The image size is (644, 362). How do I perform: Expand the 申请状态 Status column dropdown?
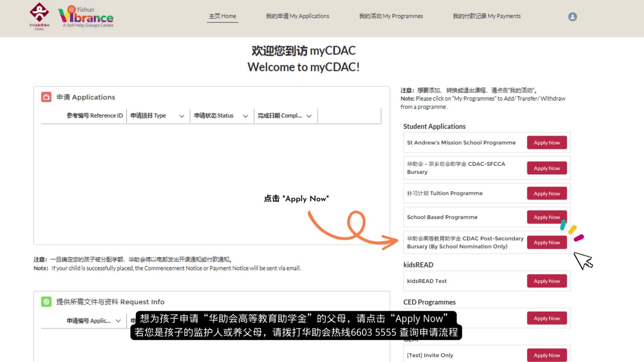(246, 116)
